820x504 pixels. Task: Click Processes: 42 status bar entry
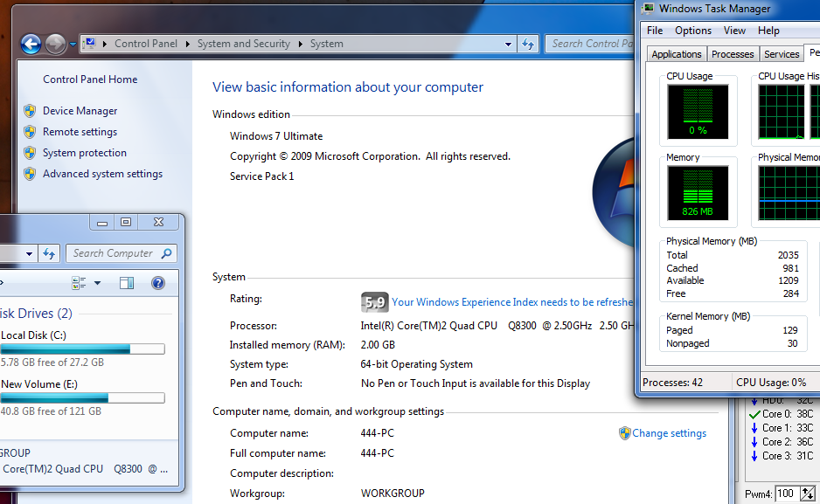point(672,383)
